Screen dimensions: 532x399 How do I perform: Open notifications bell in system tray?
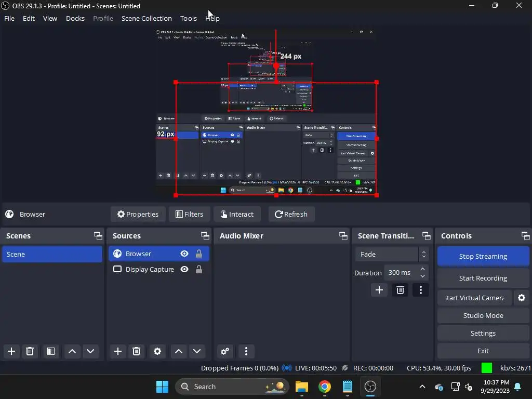(x=518, y=387)
